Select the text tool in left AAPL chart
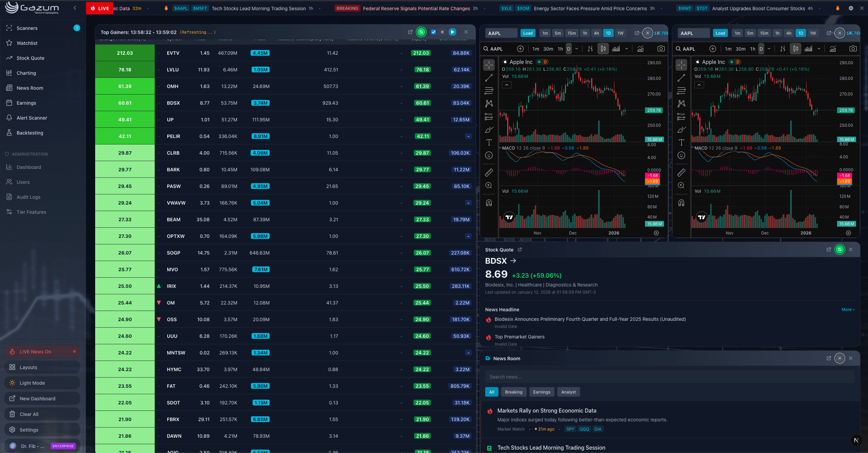 pyautogui.click(x=489, y=142)
